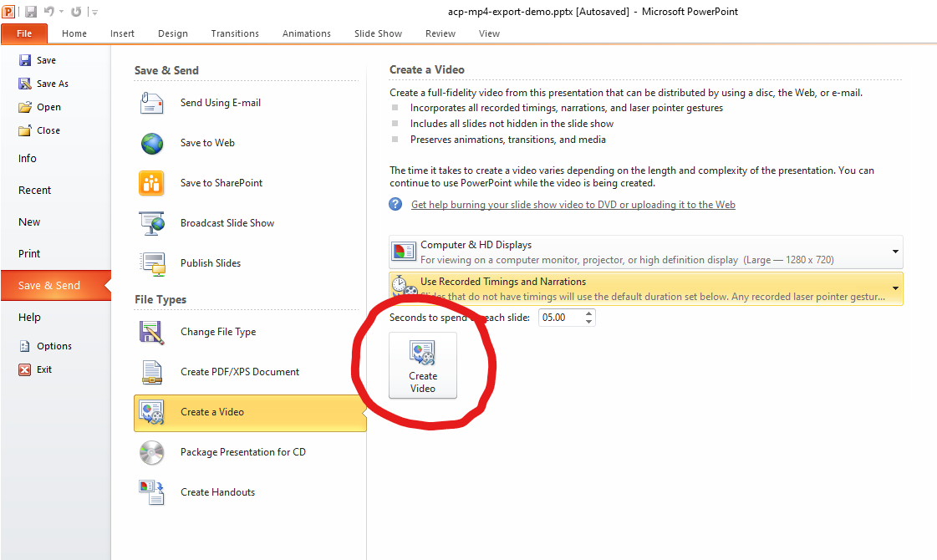Select the Publish Slides icon
937x560 pixels.
click(152, 263)
